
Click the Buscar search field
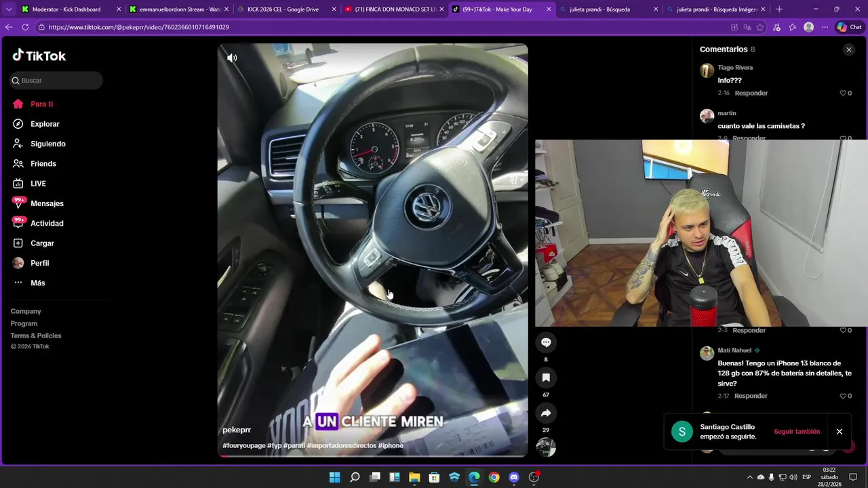56,81
